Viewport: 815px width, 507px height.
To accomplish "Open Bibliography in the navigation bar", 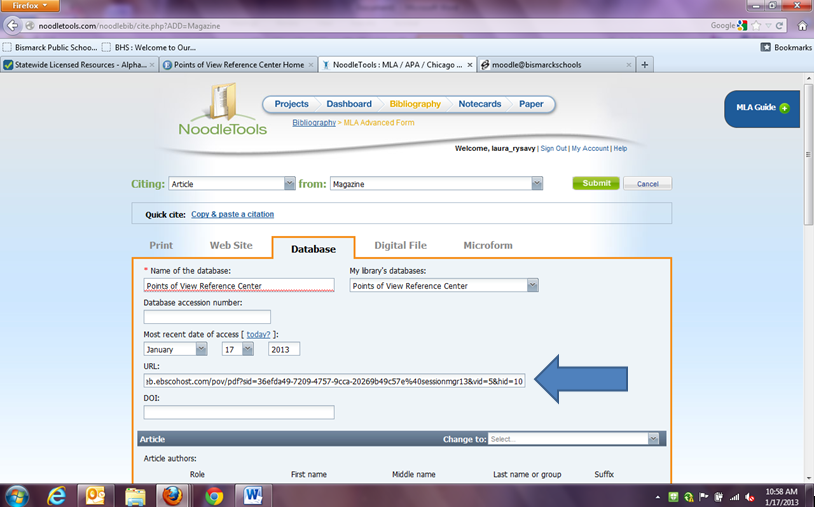I will 415,104.
